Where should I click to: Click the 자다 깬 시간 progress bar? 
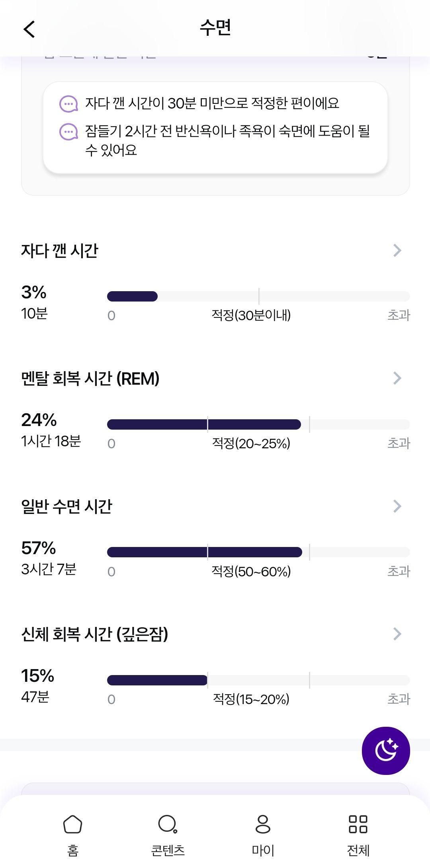pos(258,296)
